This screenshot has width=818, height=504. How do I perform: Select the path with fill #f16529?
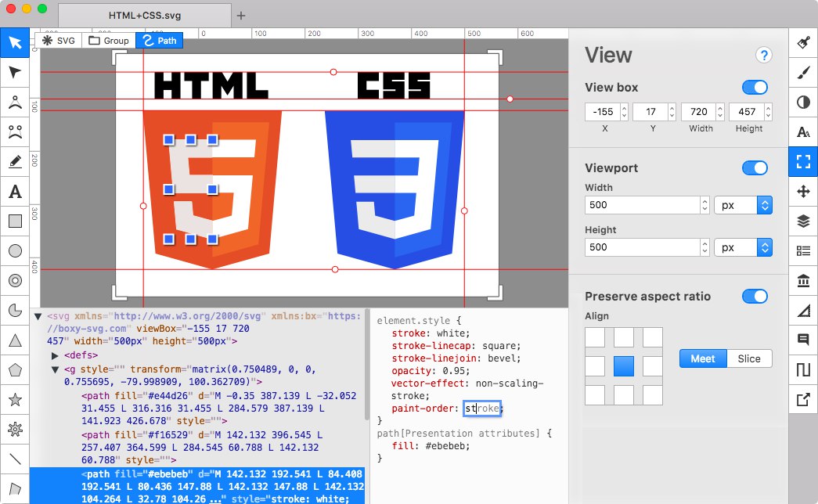[202, 447]
